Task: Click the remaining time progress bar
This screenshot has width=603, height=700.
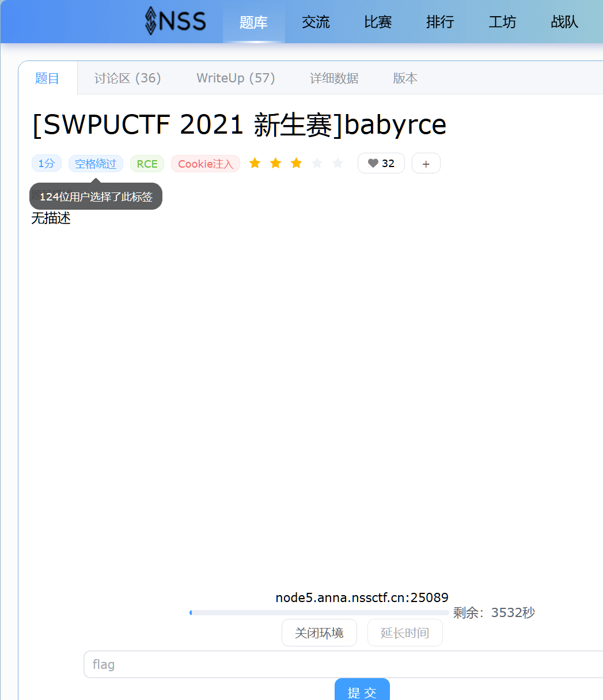Action: [319, 612]
